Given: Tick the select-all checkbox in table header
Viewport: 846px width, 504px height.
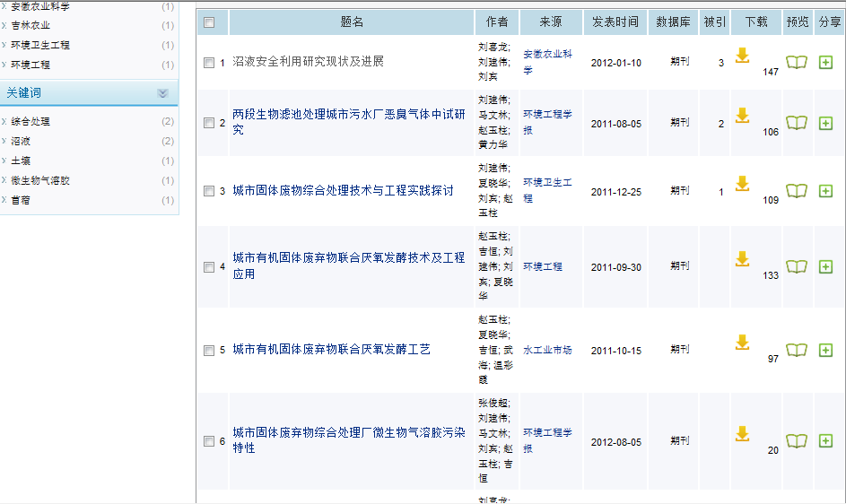Looking at the screenshot, I should click(x=209, y=22).
